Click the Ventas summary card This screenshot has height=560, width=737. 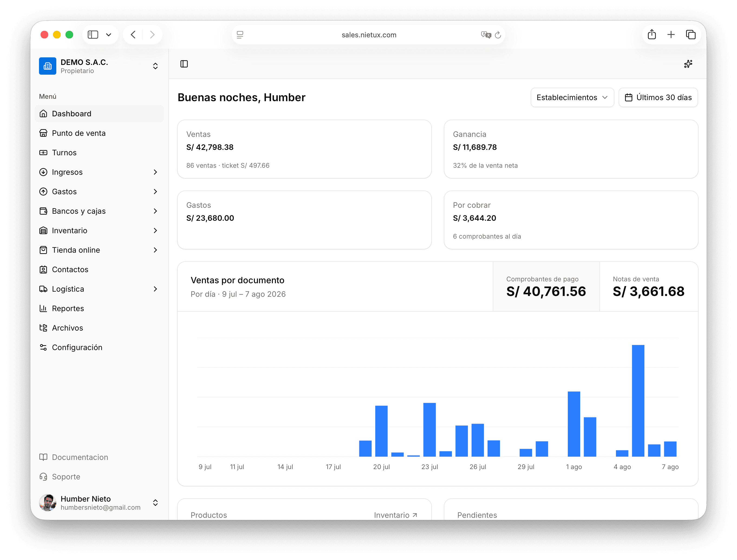304,149
